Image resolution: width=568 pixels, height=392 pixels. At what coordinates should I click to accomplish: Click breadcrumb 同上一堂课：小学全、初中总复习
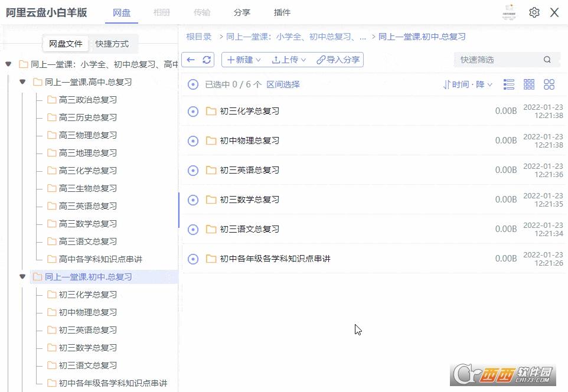click(x=296, y=37)
